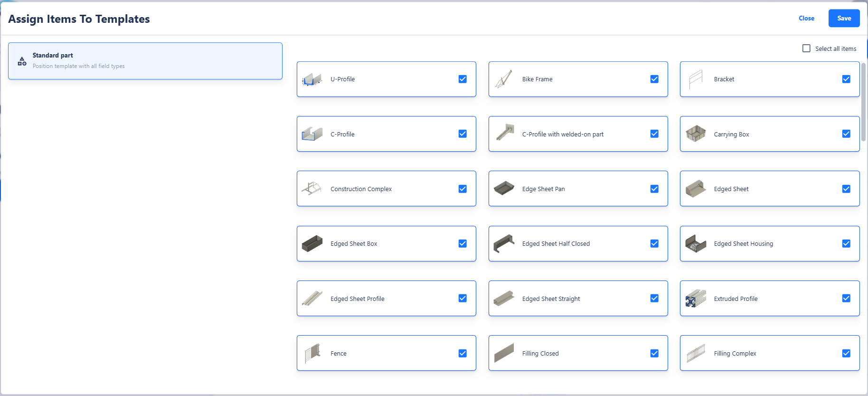The height and width of the screenshot is (396, 868).
Task: Click the Edged Sheet Housing thumbnail icon
Action: [695, 244]
